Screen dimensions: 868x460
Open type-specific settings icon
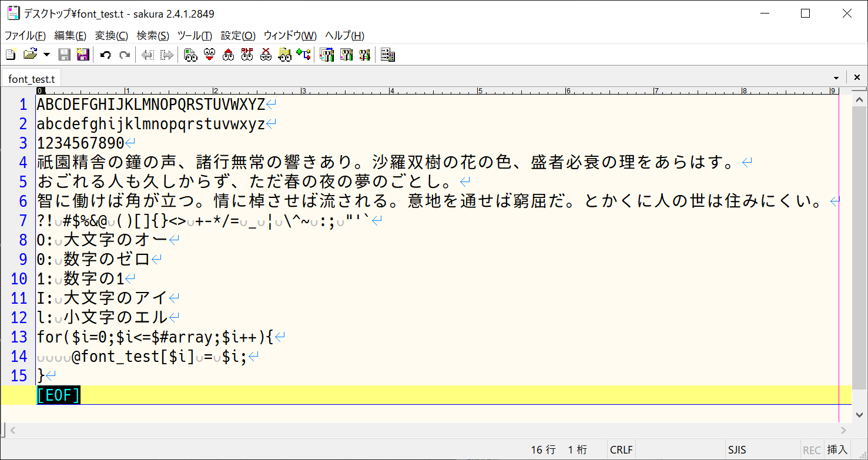pyautogui.click(x=346, y=55)
